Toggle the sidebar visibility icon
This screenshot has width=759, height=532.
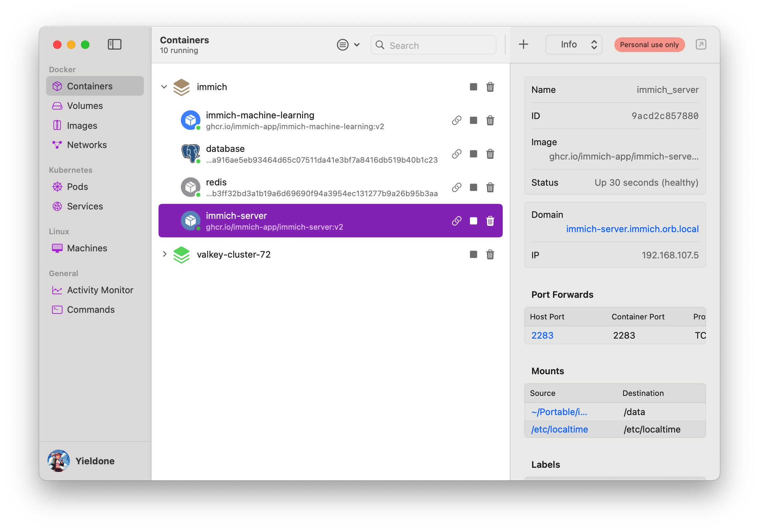point(114,44)
